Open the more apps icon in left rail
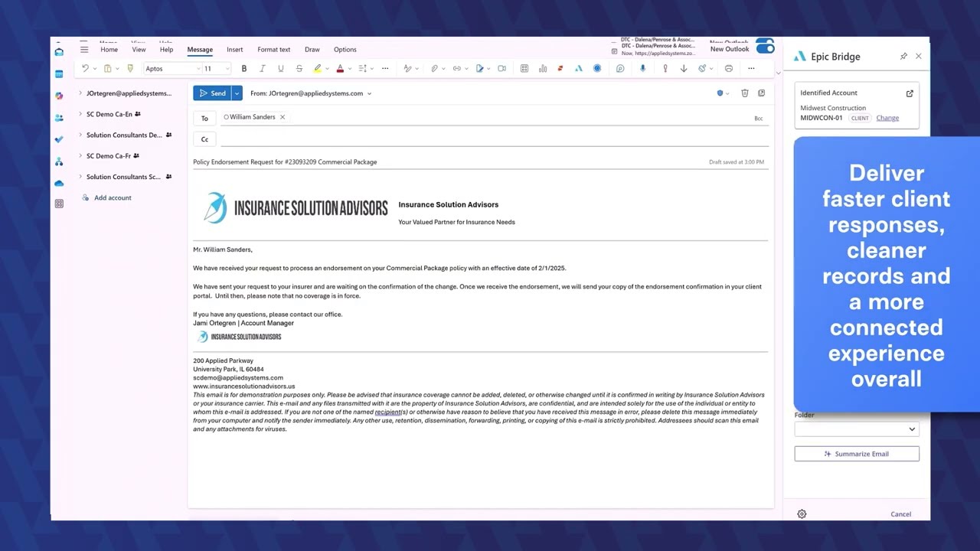 pyautogui.click(x=59, y=204)
